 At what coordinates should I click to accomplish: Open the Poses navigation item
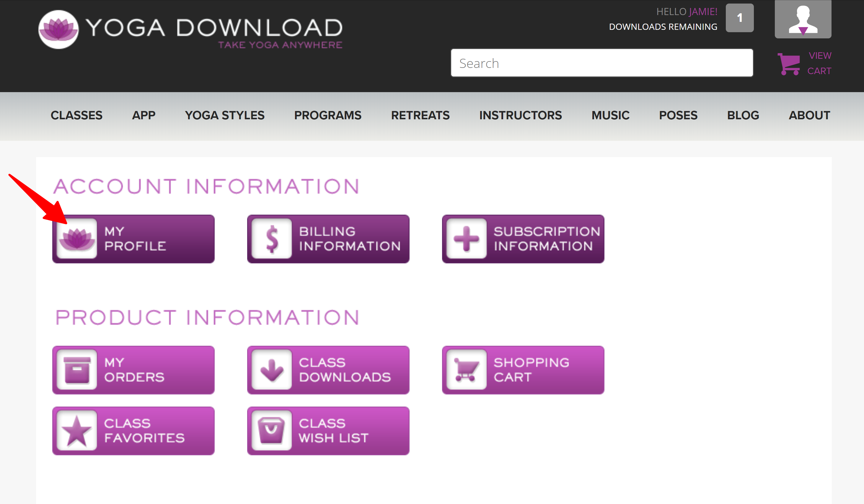click(x=678, y=115)
